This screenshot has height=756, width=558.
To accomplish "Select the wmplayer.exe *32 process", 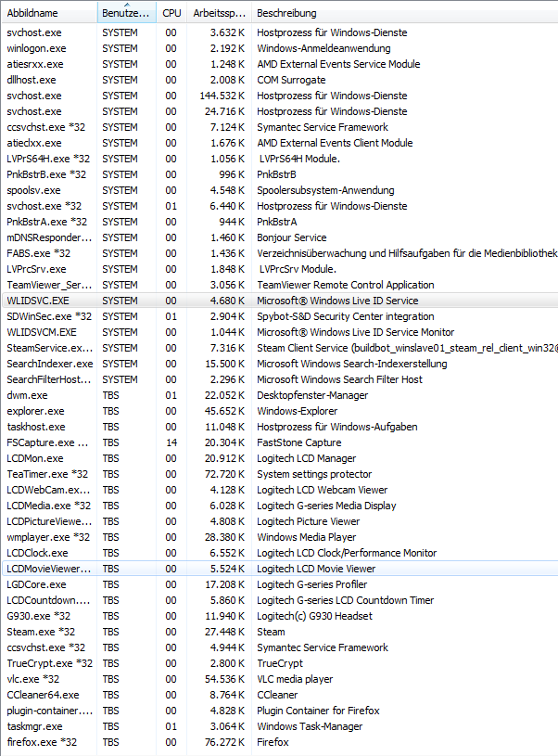I will click(280, 537).
